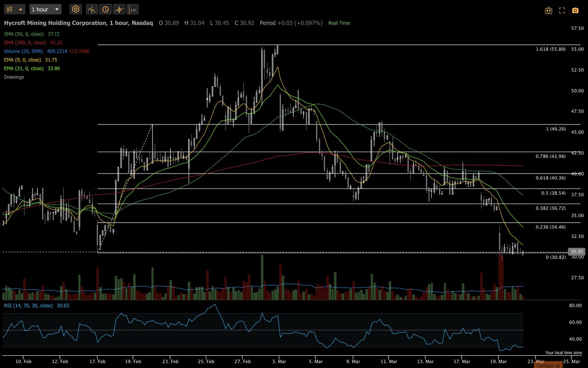Click the EMA (21, 0, close) legend
Screen dimensions: 588x368
click(x=32, y=68)
